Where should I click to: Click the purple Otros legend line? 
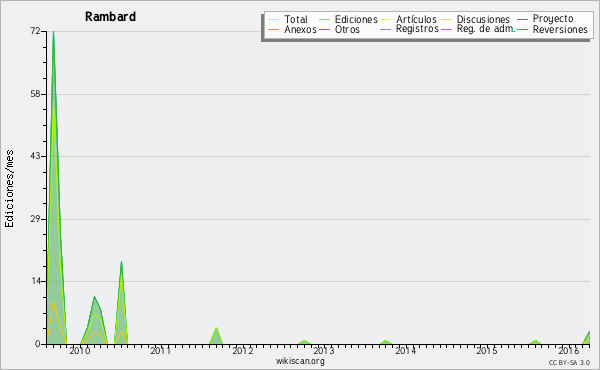coord(324,29)
